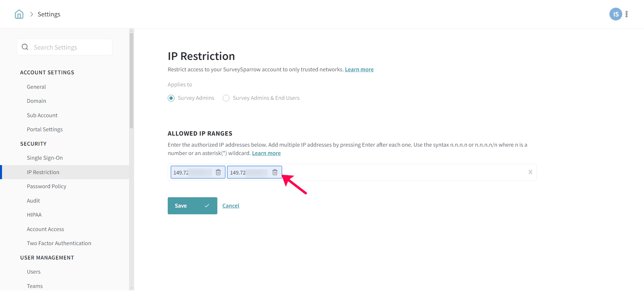Open the Audit settings page

(33, 201)
